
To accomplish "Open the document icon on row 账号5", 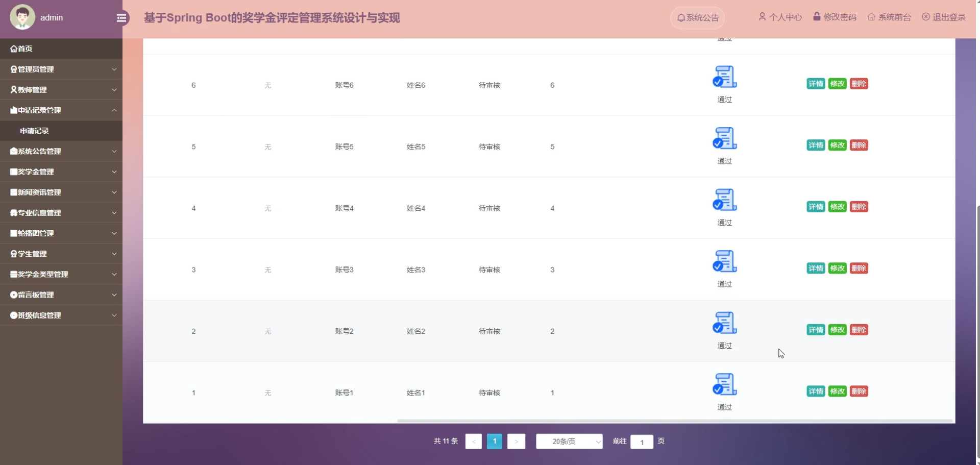I will click(x=724, y=138).
